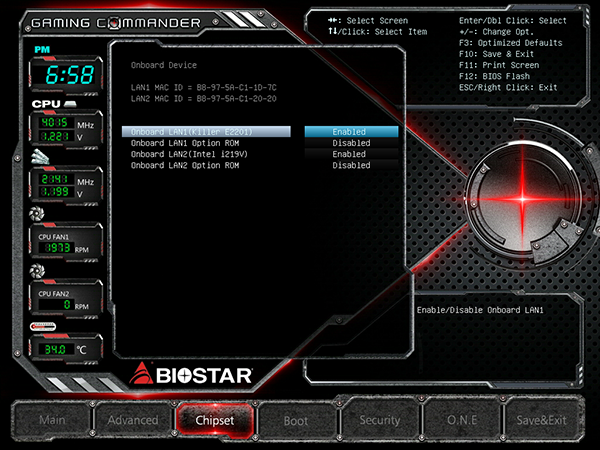
Task: Click the red crosshair dial
Action: [523, 199]
